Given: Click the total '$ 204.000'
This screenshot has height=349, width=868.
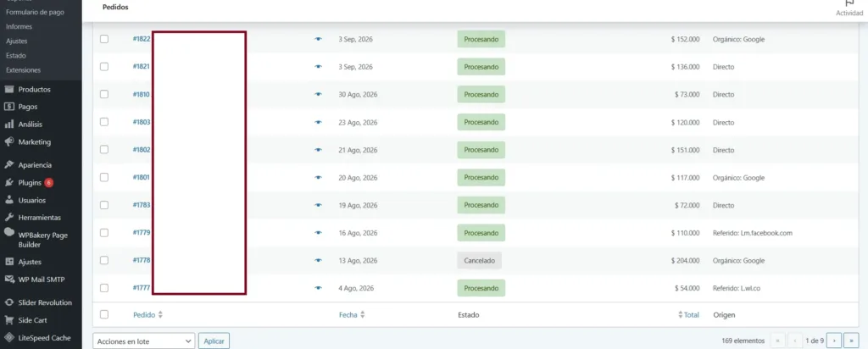Looking at the screenshot, I should (685, 261).
